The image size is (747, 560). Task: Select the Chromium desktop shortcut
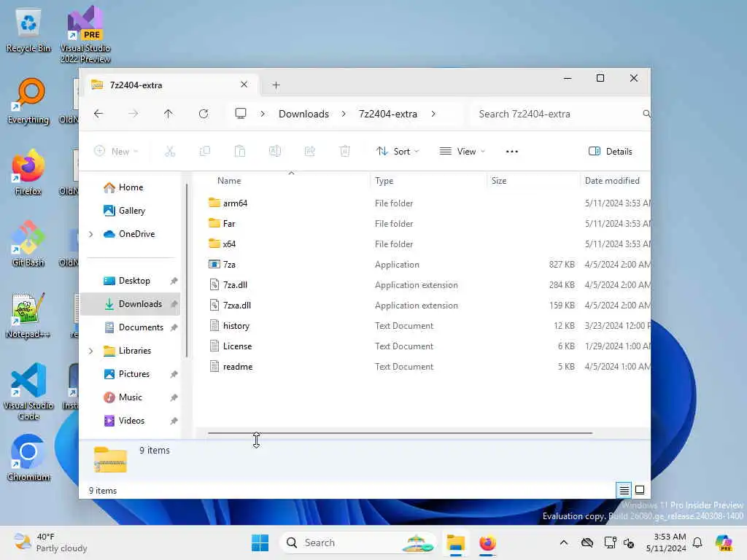pos(28,458)
